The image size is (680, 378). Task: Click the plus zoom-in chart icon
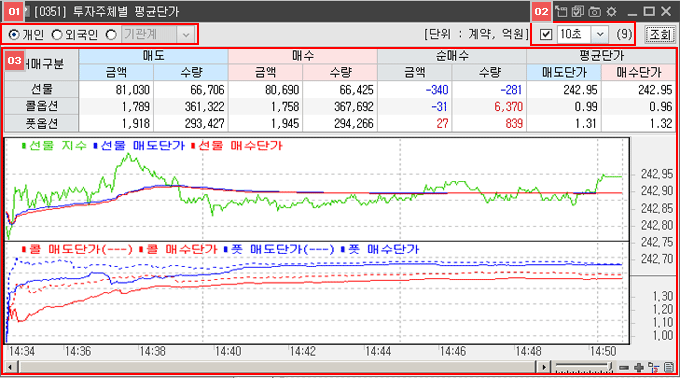(638, 368)
